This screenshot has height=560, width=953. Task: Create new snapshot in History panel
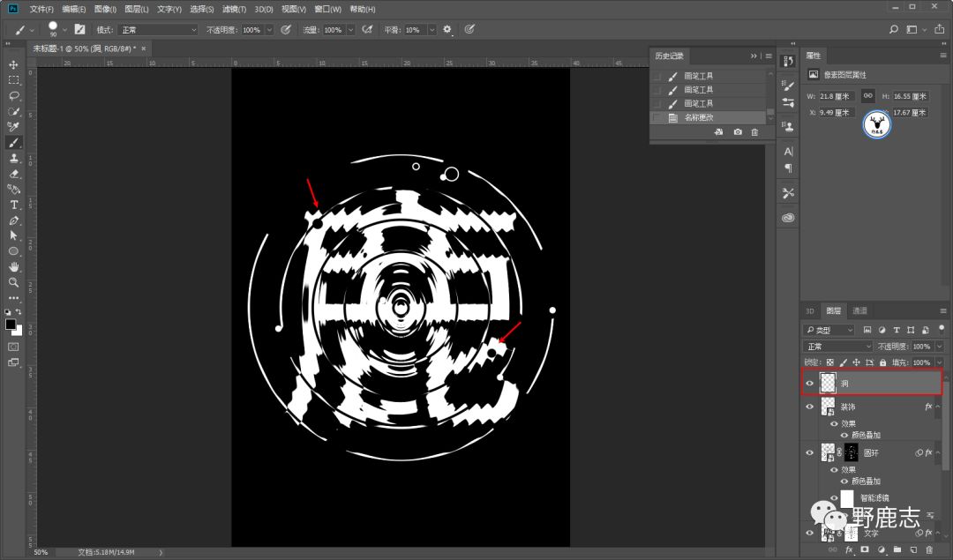737,131
